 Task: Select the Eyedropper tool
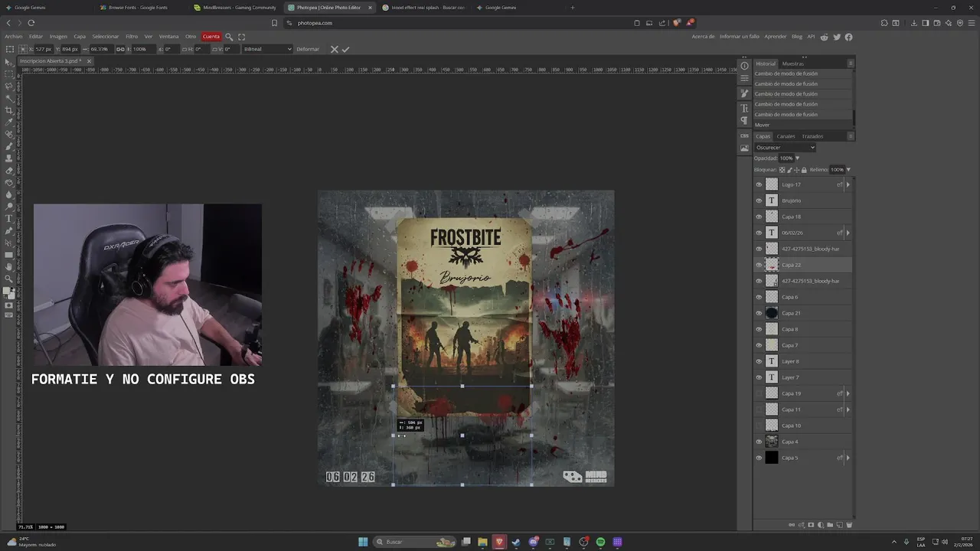click(9, 122)
